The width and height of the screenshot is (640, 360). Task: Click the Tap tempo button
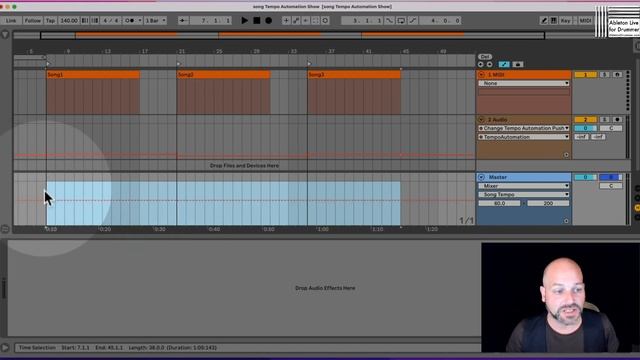(x=50, y=20)
